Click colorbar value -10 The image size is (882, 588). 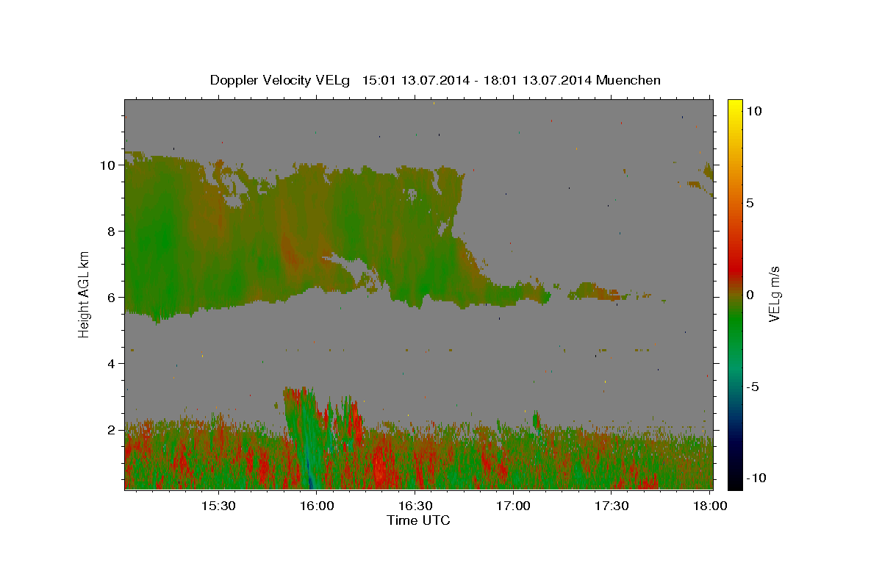[755, 478]
